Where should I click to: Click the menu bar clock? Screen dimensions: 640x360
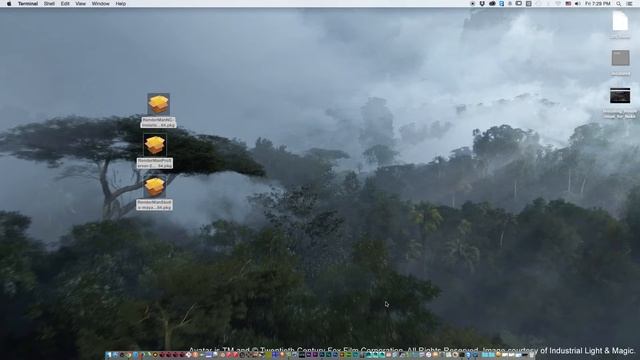pyautogui.click(x=598, y=4)
